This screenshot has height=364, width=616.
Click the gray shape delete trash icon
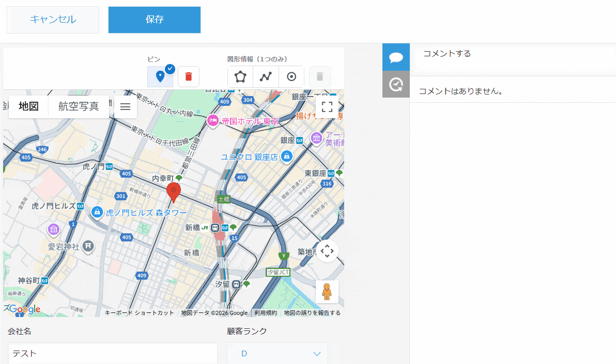(x=319, y=76)
